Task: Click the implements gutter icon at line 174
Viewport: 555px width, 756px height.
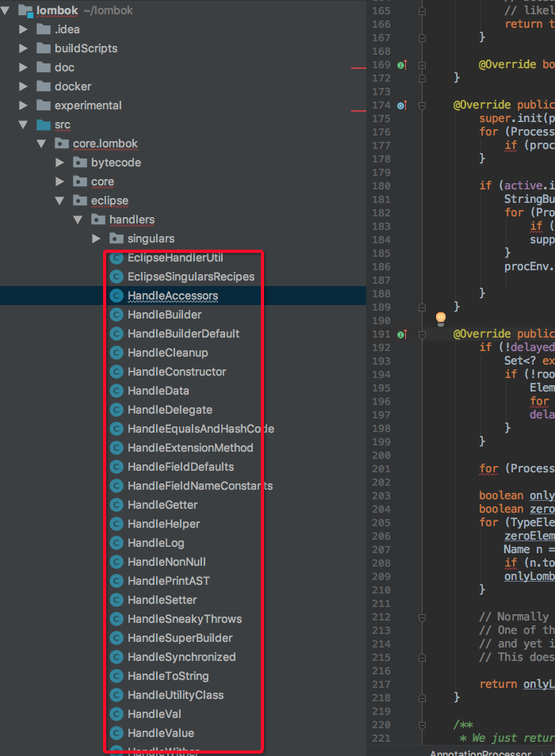Action: coord(402,105)
